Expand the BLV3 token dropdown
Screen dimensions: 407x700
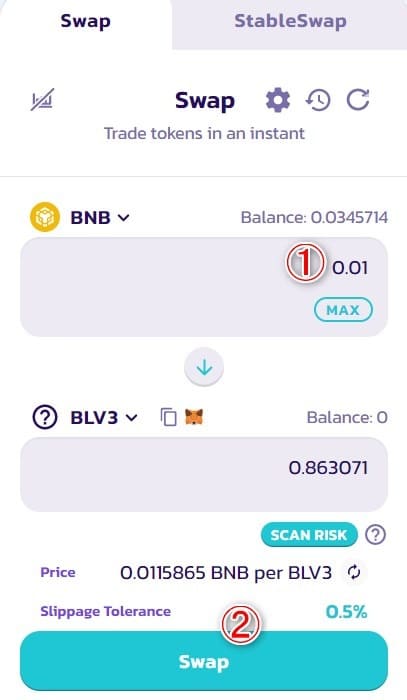[x=104, y=417]
